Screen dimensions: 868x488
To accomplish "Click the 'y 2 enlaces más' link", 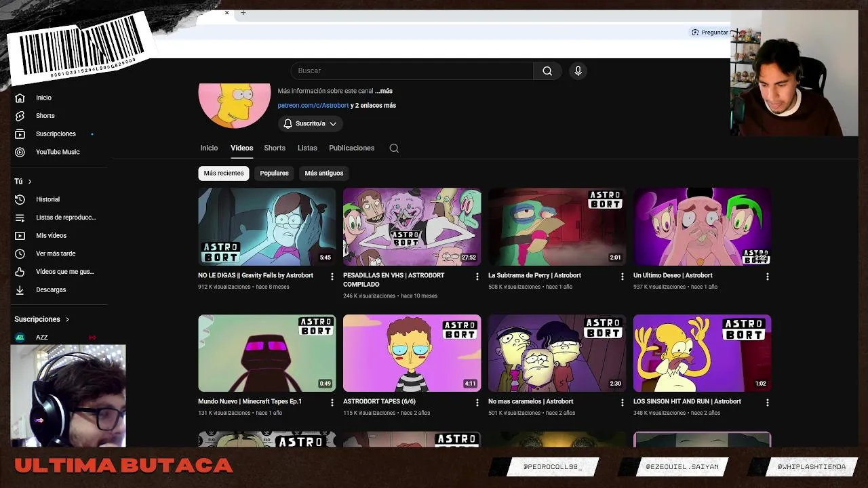I will [x=374, y=106].
